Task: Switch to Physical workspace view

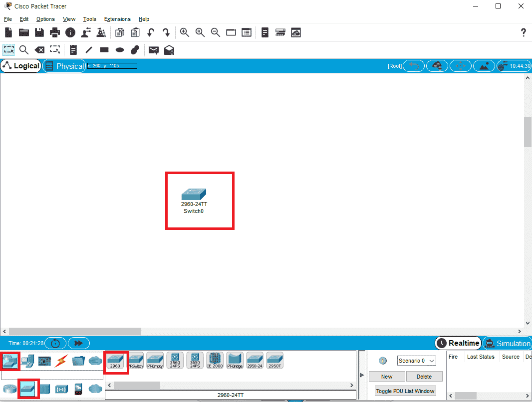Action: [x=64, y=66]
